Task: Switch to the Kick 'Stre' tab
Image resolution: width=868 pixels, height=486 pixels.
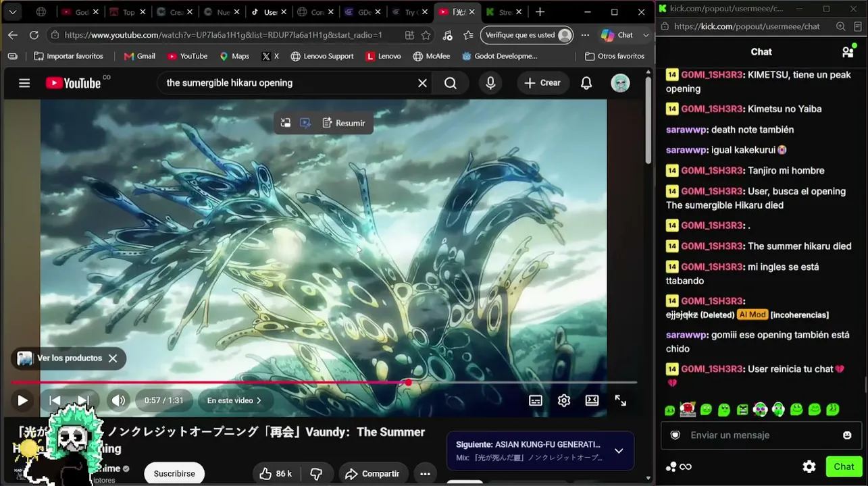Action: [505, 12]
